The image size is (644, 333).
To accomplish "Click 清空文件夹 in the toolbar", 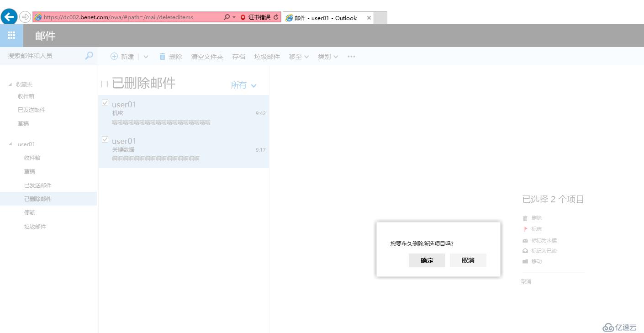I will click(207, 57).
